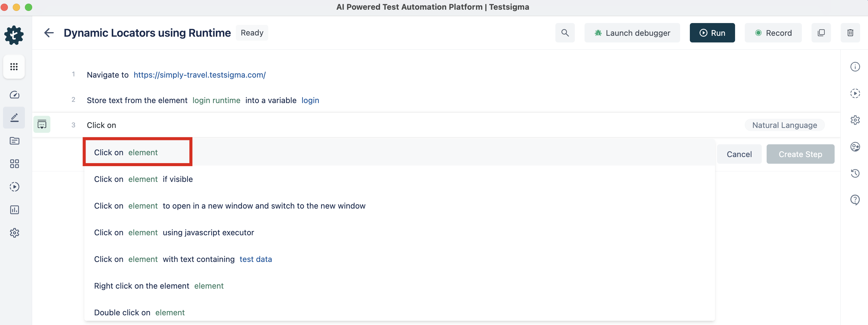This screenshot has height=325, width=868.
Task: Click the Record button
Action: 773,33
